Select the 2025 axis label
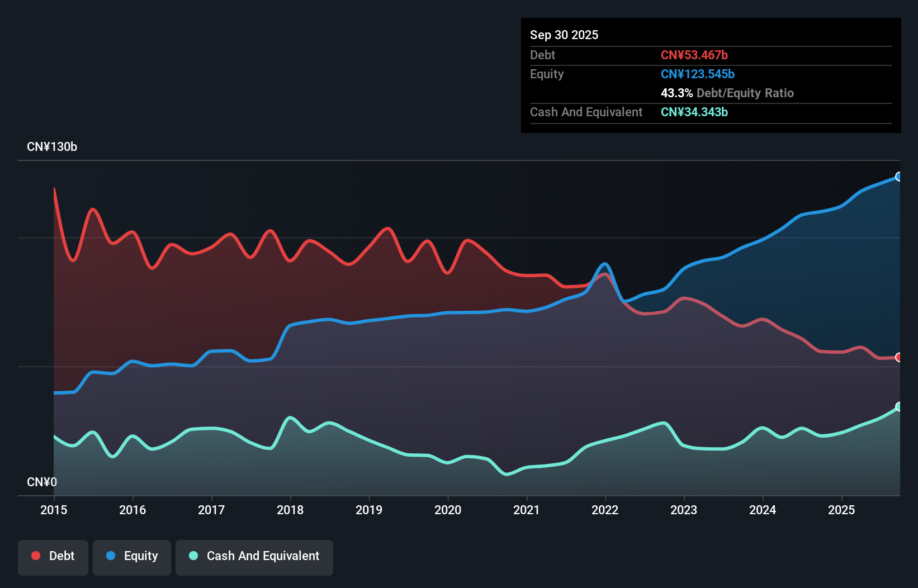The width and height of the screenshot is (918, 588). pos(841,510)
